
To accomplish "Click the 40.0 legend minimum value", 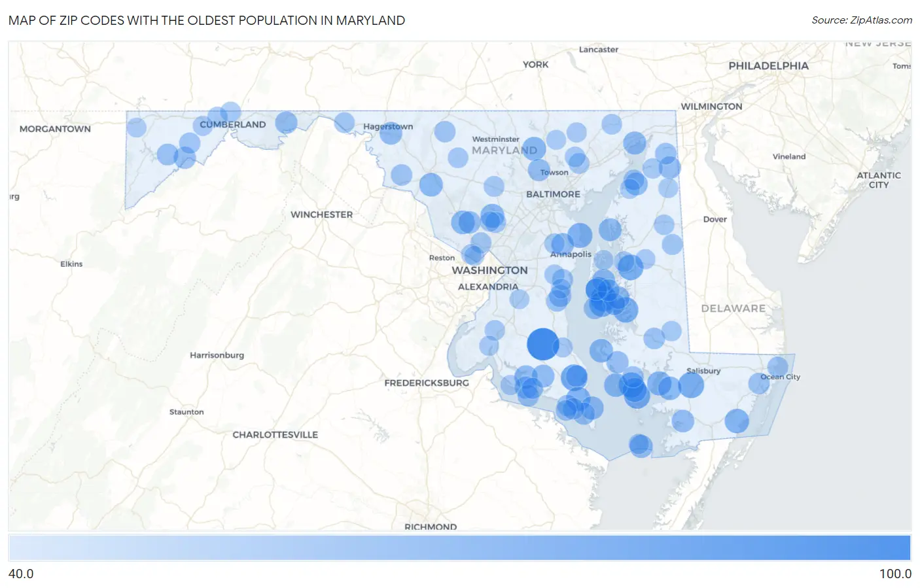I will click(x=21, y=574).
